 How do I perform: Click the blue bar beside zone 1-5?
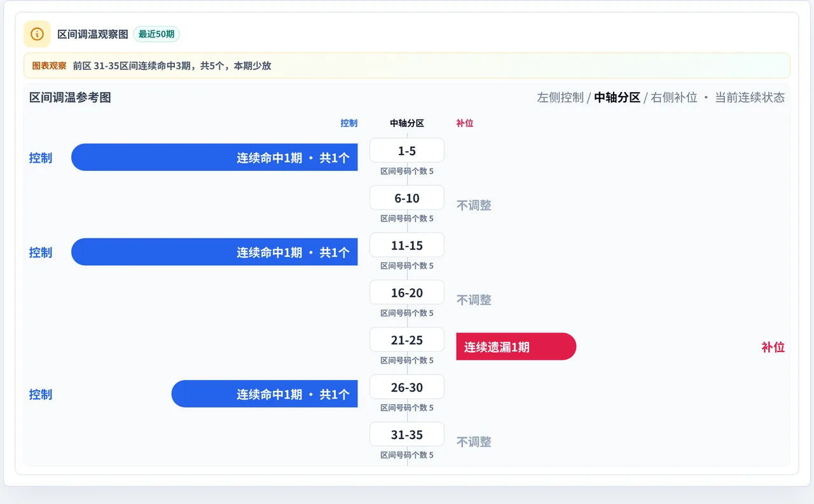coord(214,158)
